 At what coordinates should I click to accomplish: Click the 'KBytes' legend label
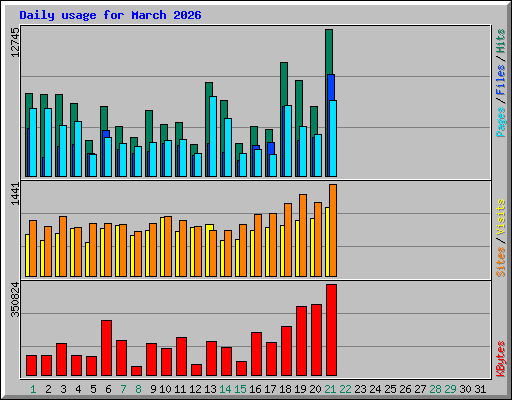tap(500, 359)
